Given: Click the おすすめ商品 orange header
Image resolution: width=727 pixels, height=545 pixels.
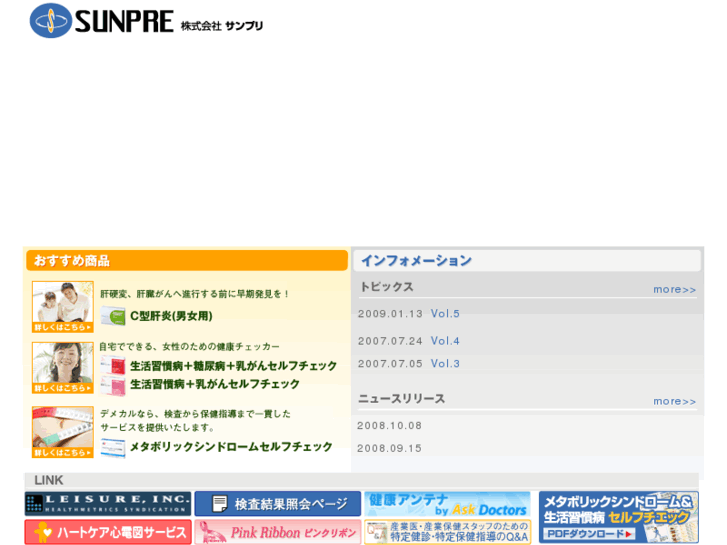Looking at the screenshot, I should pyautogui.click(x=187, y=261).
